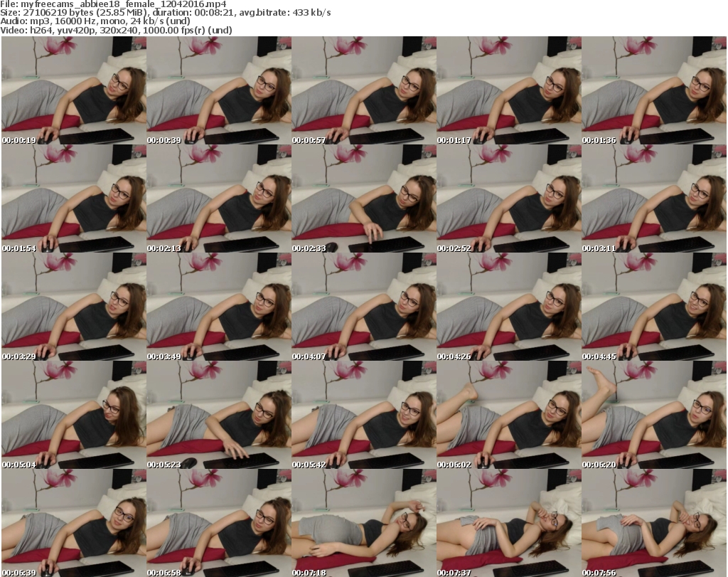Open the frame at timestamp 00:02:13
728x577 pixels.
[219, 198]
